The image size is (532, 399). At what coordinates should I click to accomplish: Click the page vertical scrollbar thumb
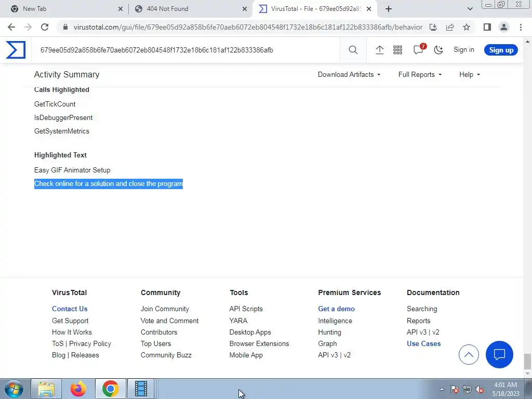[527, 362]
